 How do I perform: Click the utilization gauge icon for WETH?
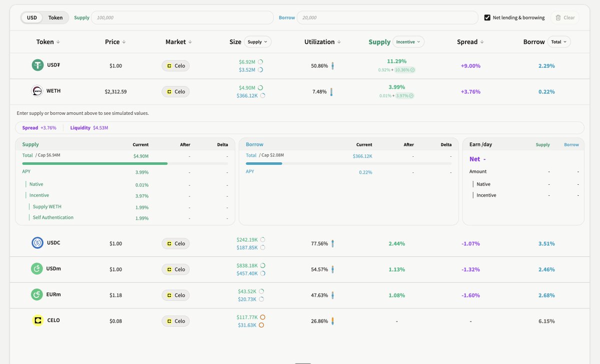coord(331,92)
